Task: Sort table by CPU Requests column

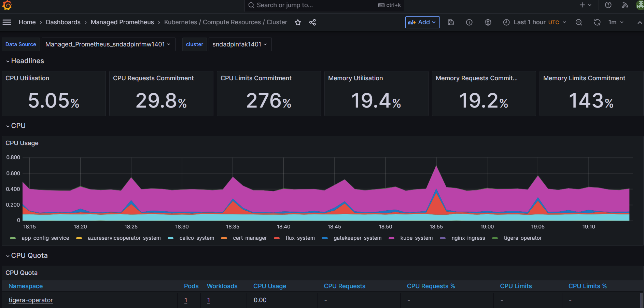Action: [x=345, y=286]
